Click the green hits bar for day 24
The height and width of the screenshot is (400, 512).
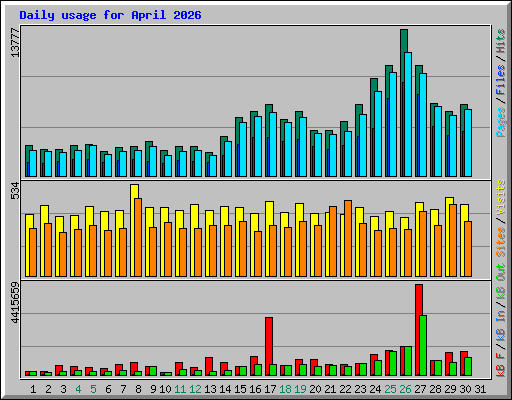pyautogui.click(x=374, y=85)
